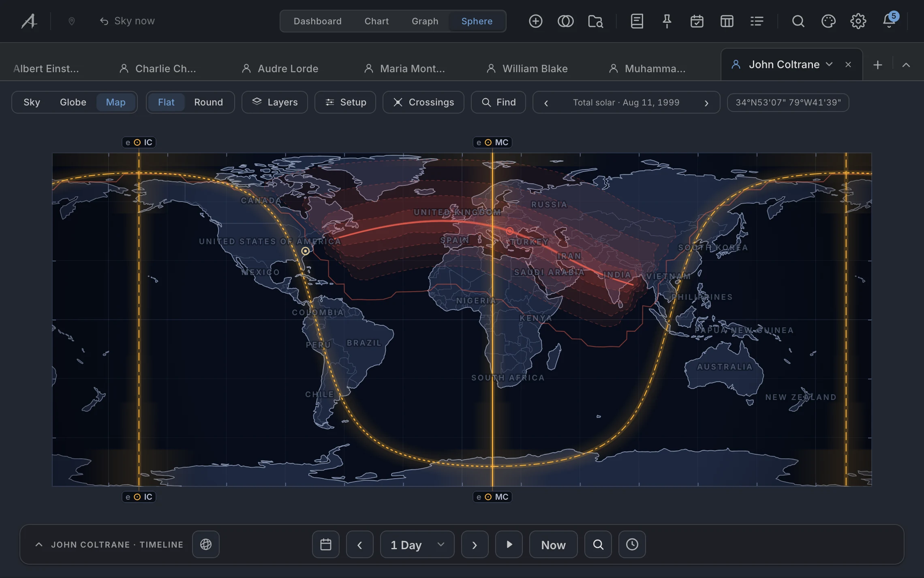Add a new profile tab with plus
This screenshot has width=924, height=578.
tap(877, 65)
